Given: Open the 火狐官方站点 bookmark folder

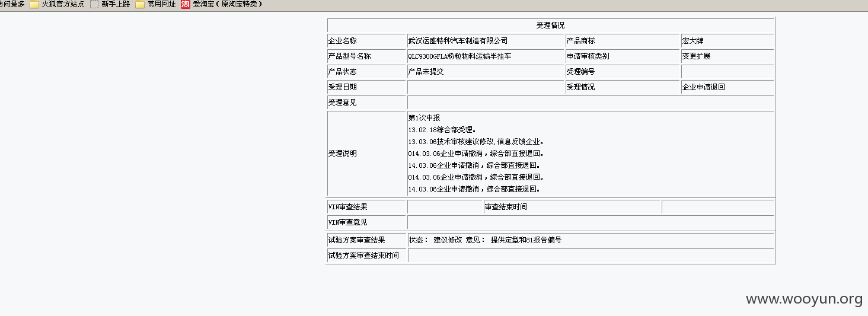Looking at the screenshot, I should tap(57, 4).
